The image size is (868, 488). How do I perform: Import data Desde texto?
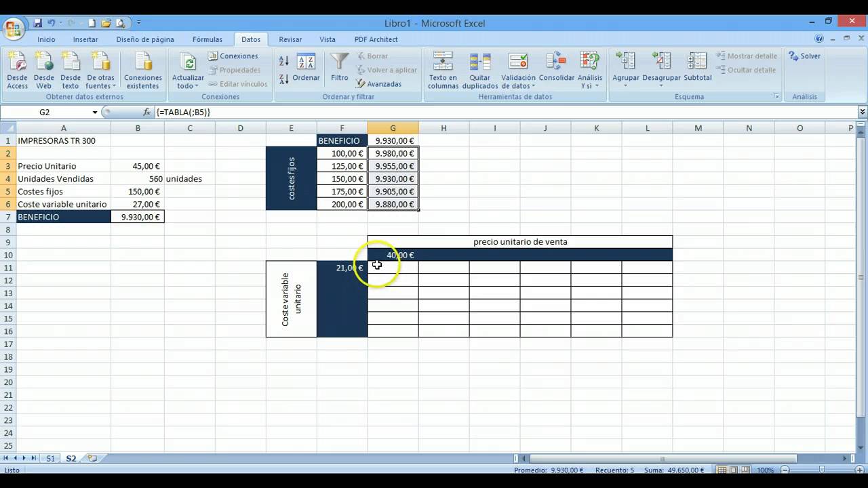tap(71, 70)
